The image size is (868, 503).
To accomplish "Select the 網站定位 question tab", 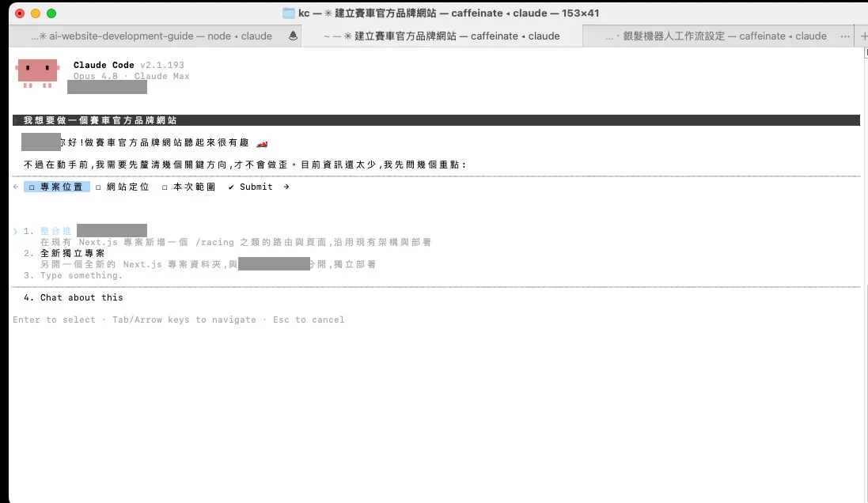I will 123,187.
